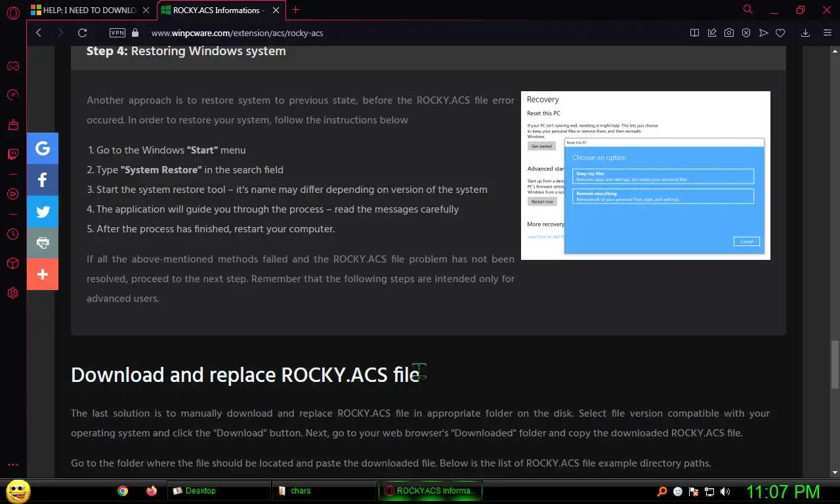Screen dimensions: 840x504
Task: Toggle the VPN badge in address bar
Action: point(117,33)
